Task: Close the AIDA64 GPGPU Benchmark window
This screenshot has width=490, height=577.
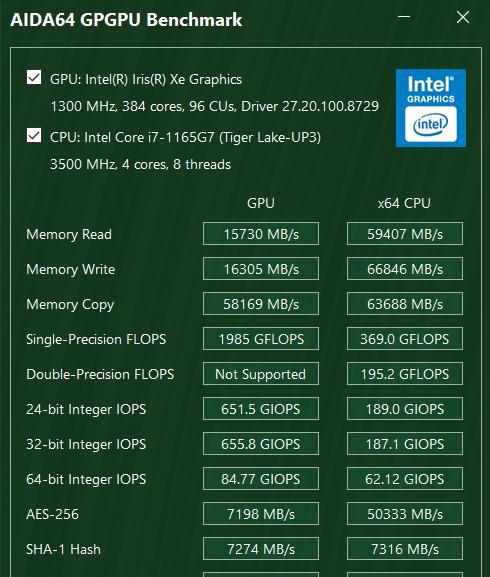Action: click(x=462, y=17)
